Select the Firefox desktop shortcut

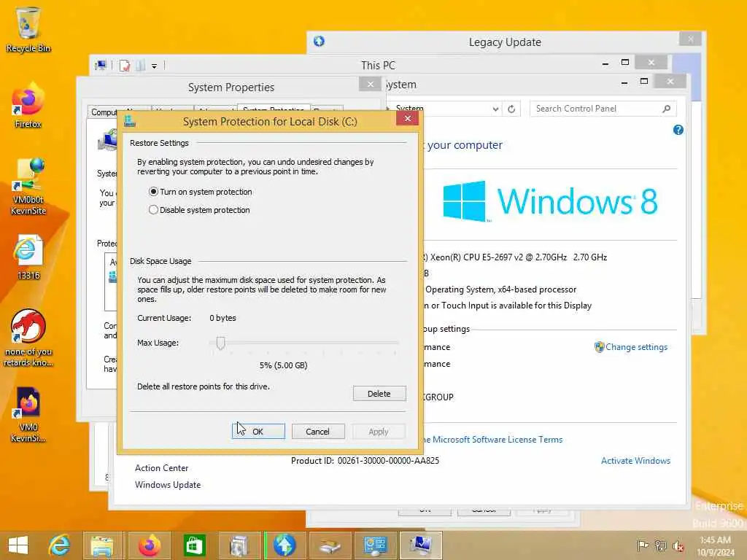click(x=28, y=105)
